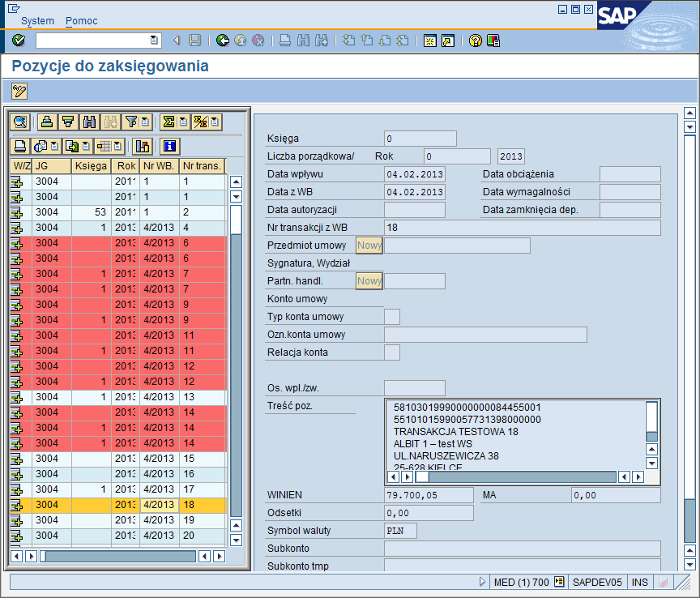Click the Save diskette icon
Image resolution: width=700 pixels, height=598 pixels.
tap(194, 41)
